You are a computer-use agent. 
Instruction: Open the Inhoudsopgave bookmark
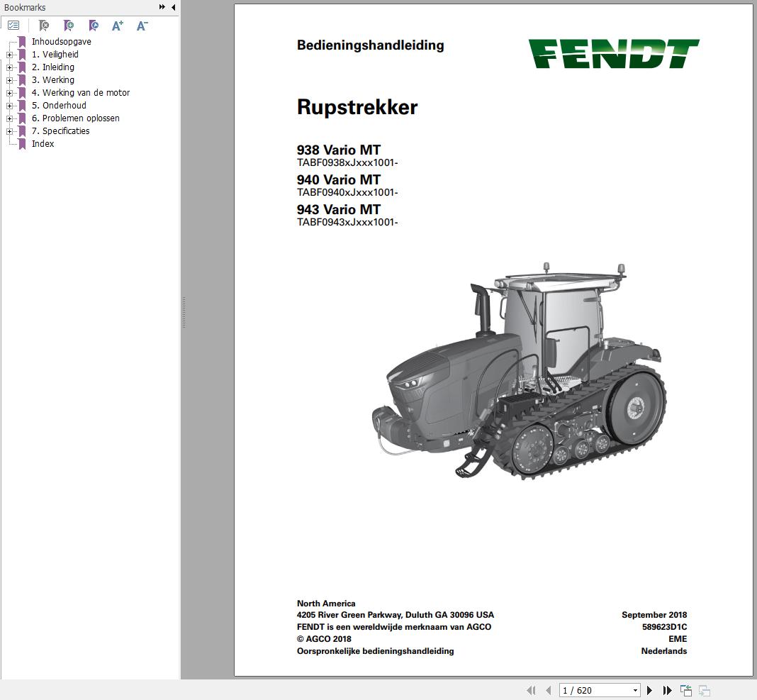(62, 42)
